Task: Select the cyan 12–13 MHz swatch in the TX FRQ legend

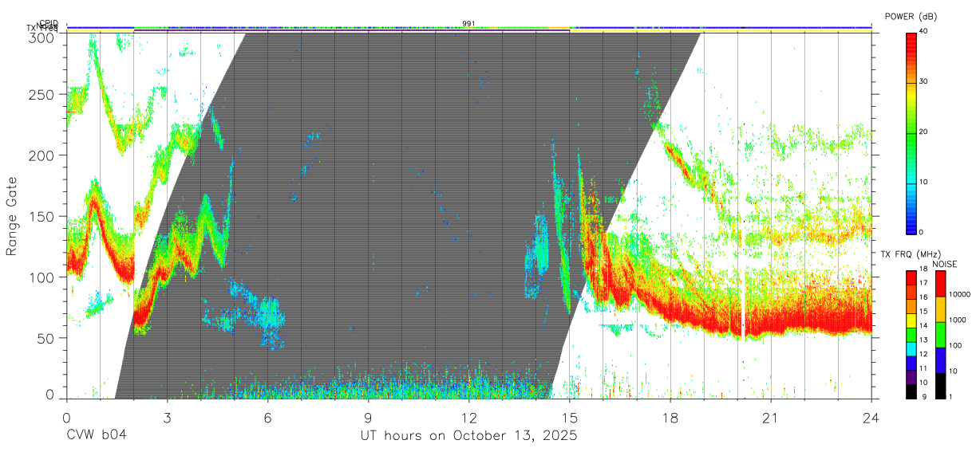Action: [x=911, y=349]
